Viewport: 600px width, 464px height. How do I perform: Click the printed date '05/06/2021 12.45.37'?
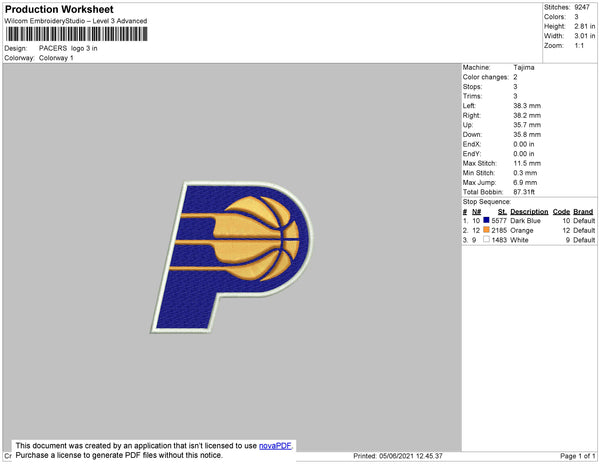click(x=411, y=456)
